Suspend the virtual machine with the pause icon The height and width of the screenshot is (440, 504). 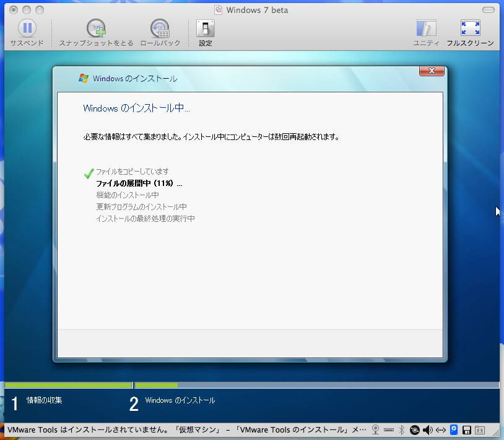click(27, 28)
